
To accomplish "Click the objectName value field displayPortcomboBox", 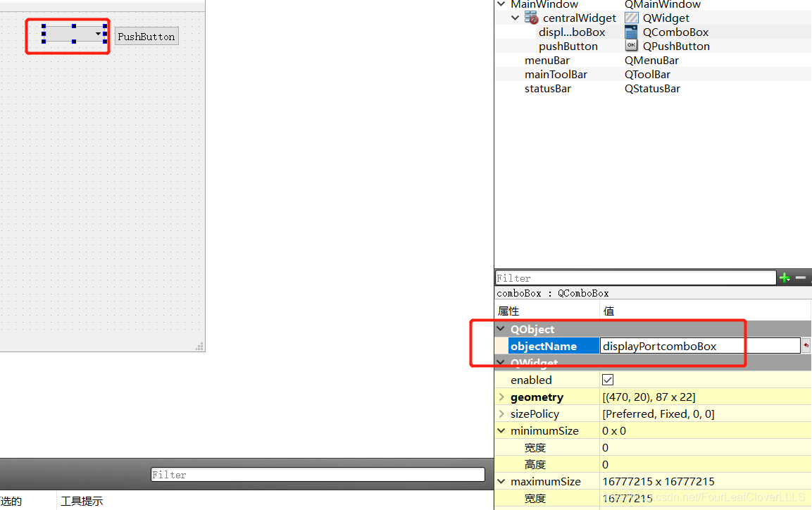I will (x=700, y=346).
